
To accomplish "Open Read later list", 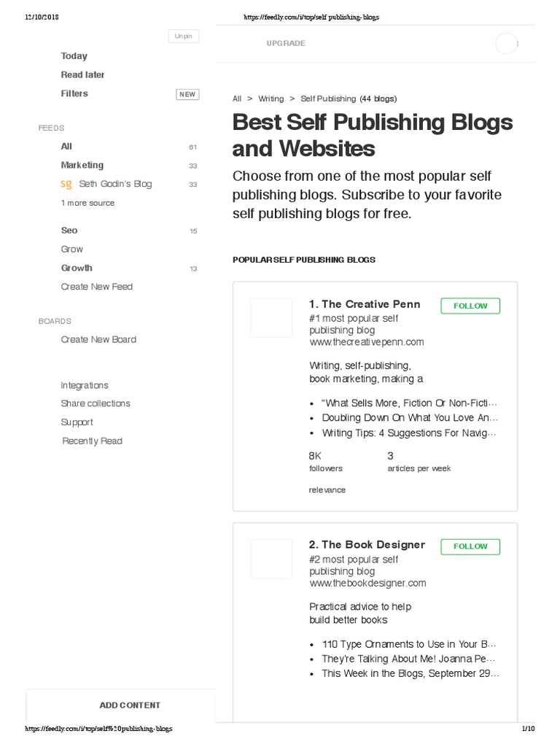I will click(x=82, y=75).
